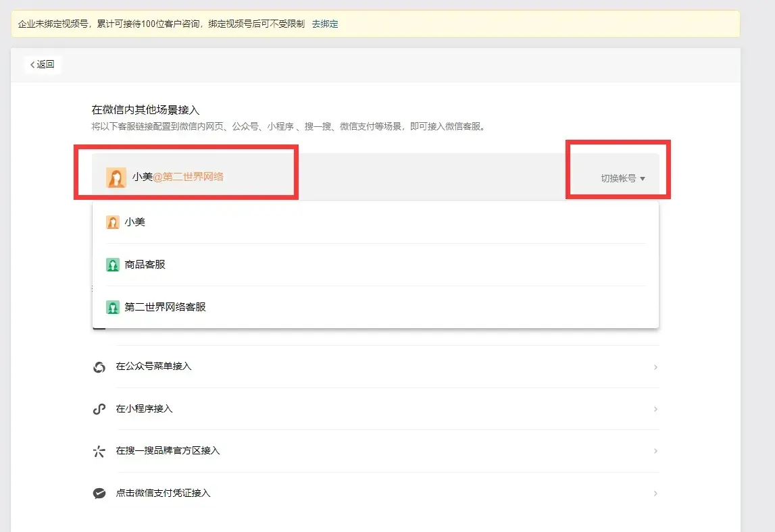Pick the 第二世界网络客服 account option
This screenshot has width=775, height=532.
pyautogui.click(x=166, y=307)
